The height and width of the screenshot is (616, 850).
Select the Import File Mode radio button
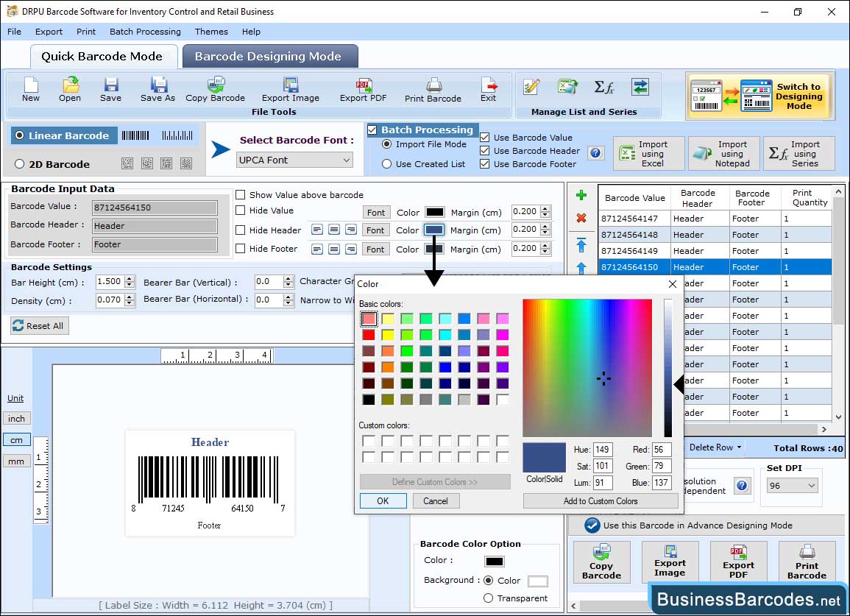(x=386, y=144)
